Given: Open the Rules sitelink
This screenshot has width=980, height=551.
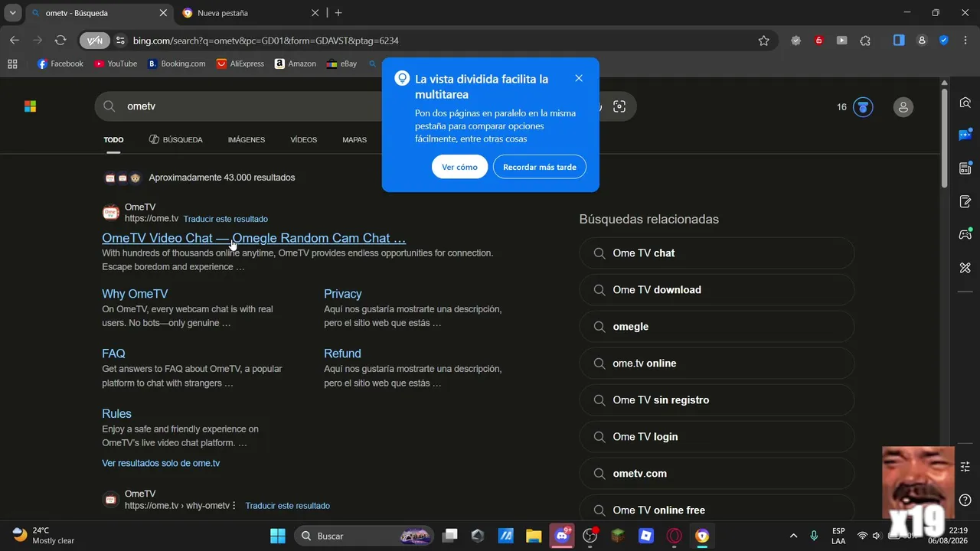Looking at the screenshot, I should [x=116, y=413].
